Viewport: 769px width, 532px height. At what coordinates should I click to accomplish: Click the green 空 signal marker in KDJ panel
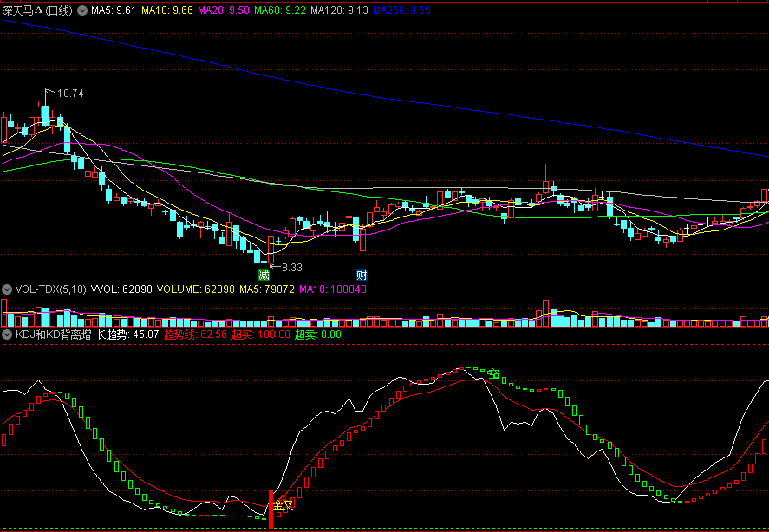[494, 373]
